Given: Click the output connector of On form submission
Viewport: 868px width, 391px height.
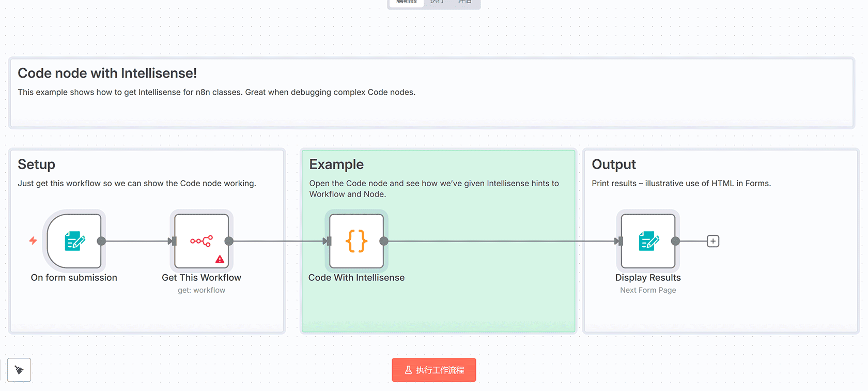Looking at the screenshot, I should (x=102, y=241).
